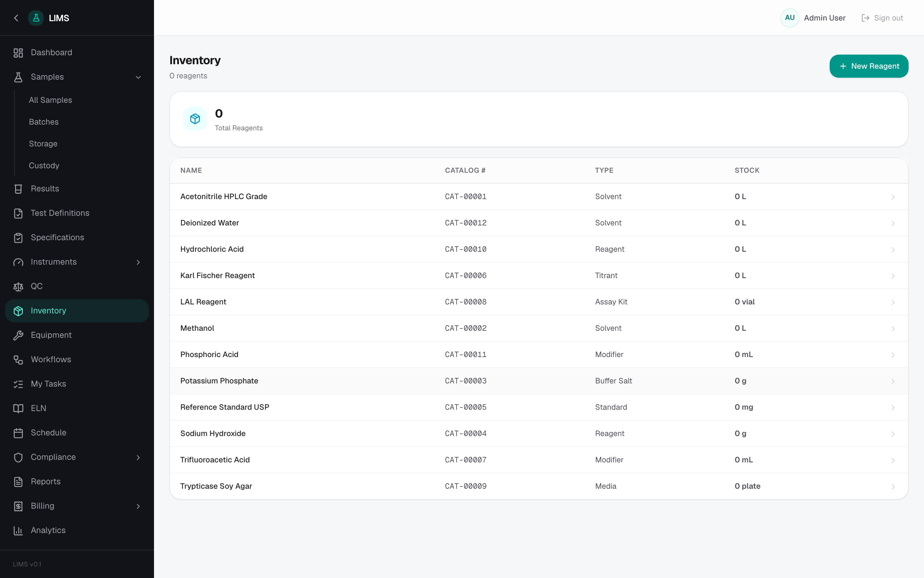Click the Buffer Salt type cell

point(613,381)
